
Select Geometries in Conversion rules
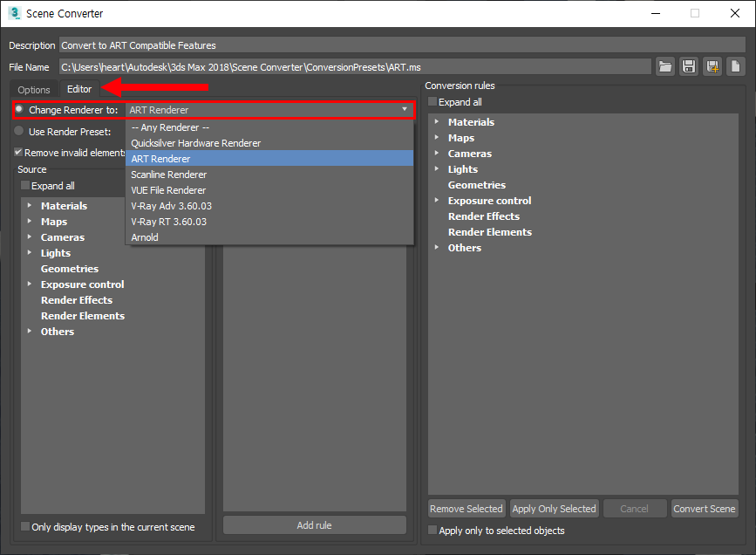point(476,184)
